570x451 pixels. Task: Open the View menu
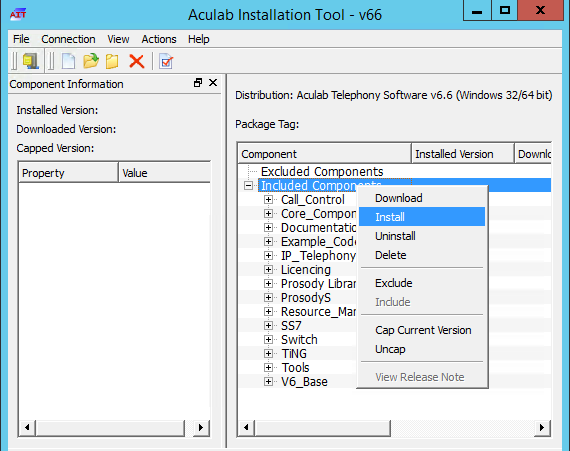pyautogui.click(x=118, y=39)
